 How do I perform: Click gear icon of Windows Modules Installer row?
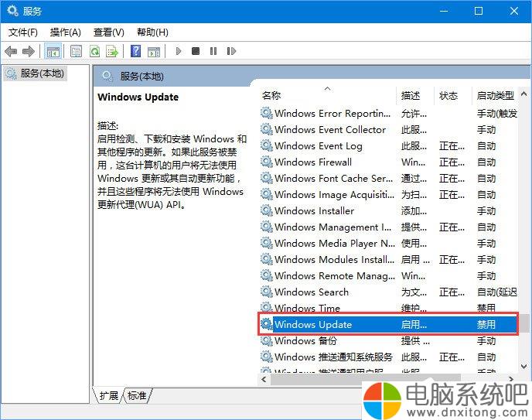267,259
